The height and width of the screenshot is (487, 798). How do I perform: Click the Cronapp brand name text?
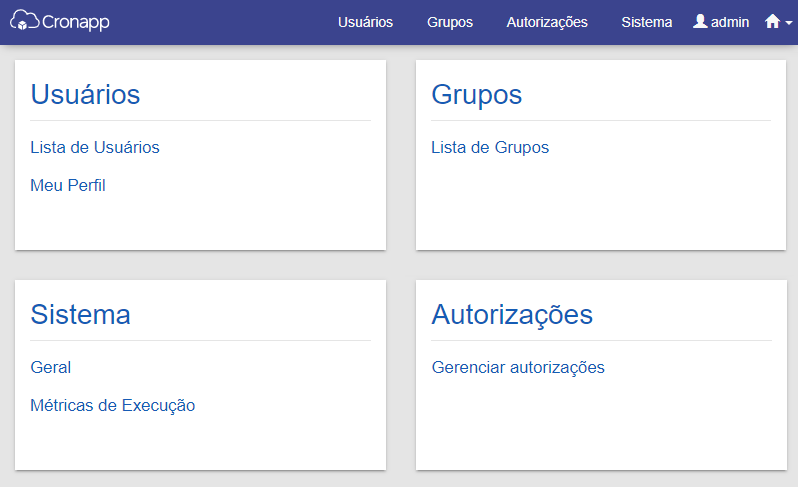tap(76, 22)
